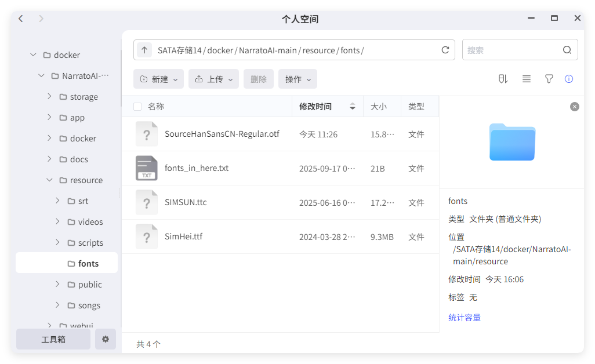Click the refresh icon in the path bar
The width and height of the screenshot is (595, 364).
click(x=445, y=50)
